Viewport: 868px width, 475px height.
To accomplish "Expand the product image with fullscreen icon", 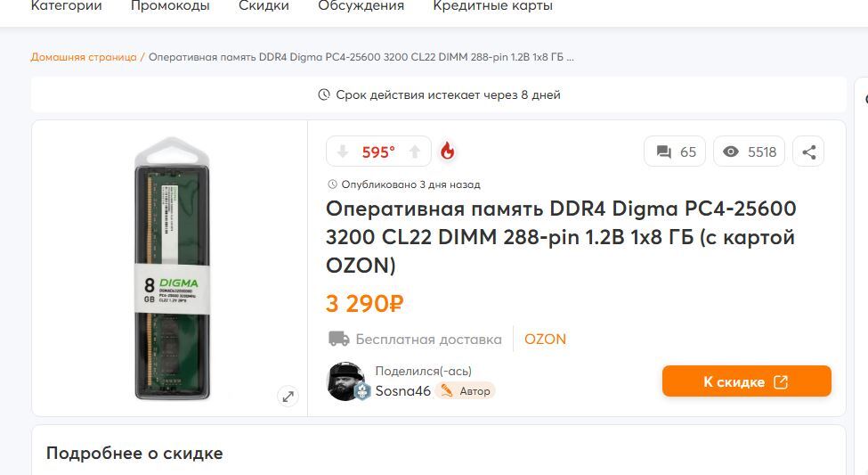I will (288, 397).
